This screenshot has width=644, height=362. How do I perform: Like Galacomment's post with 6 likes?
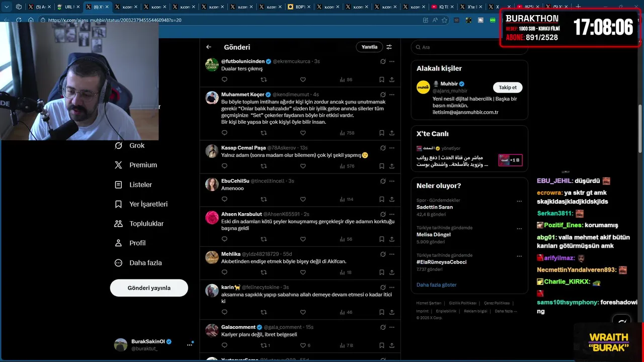[305, 345]
